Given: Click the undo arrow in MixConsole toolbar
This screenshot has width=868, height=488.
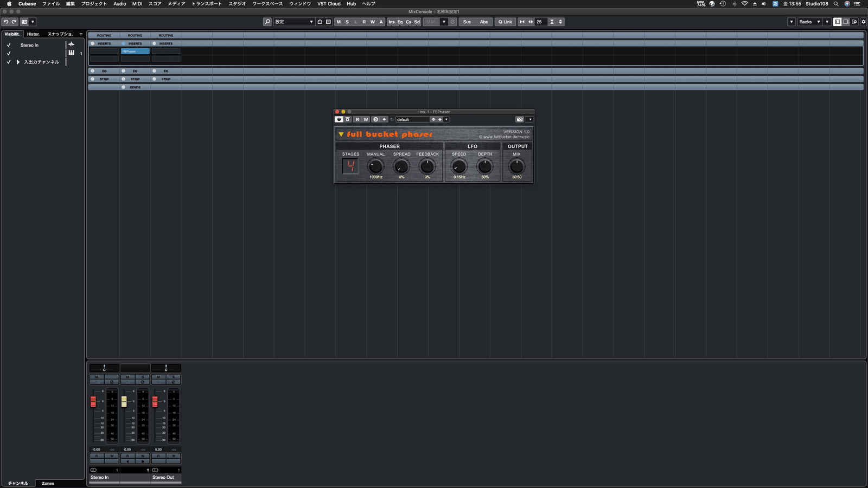Looking at the screenshot, I should click(x=6, y=22).
